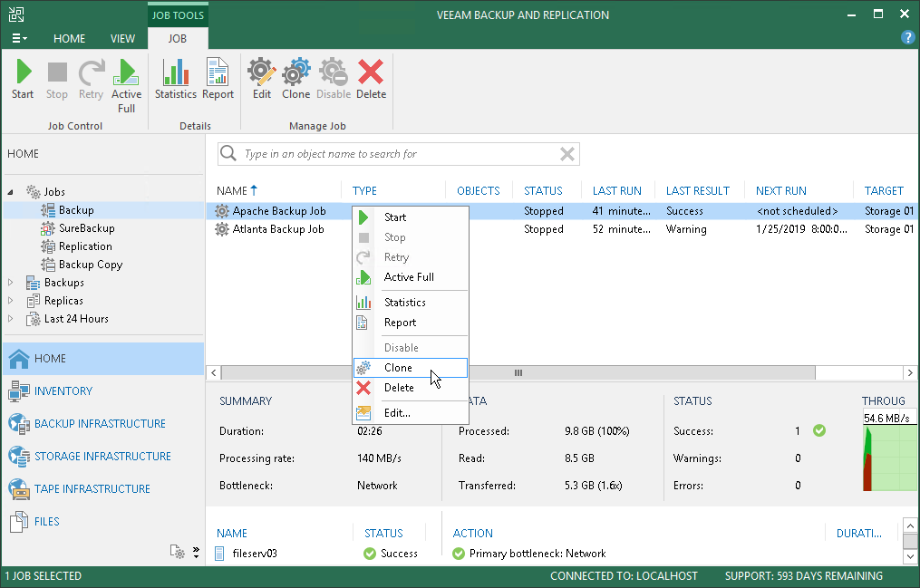Click the Delete job ribbon icon
Viewport: 920px width, 588px height.
pos(371,79)
